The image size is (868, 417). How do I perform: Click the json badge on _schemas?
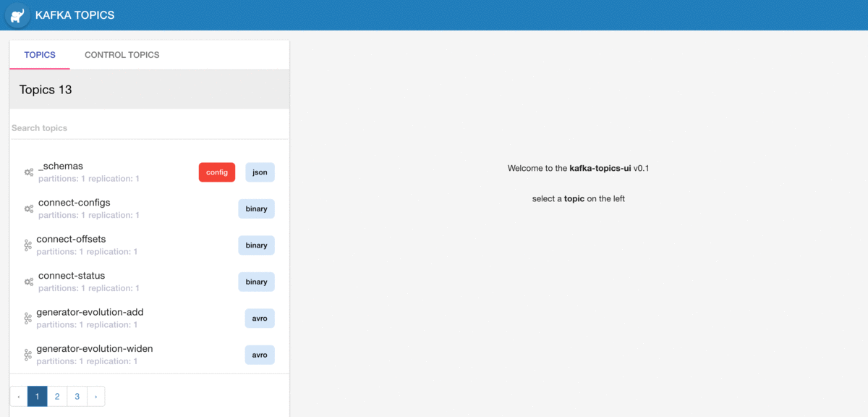click(x=260, y=172)
